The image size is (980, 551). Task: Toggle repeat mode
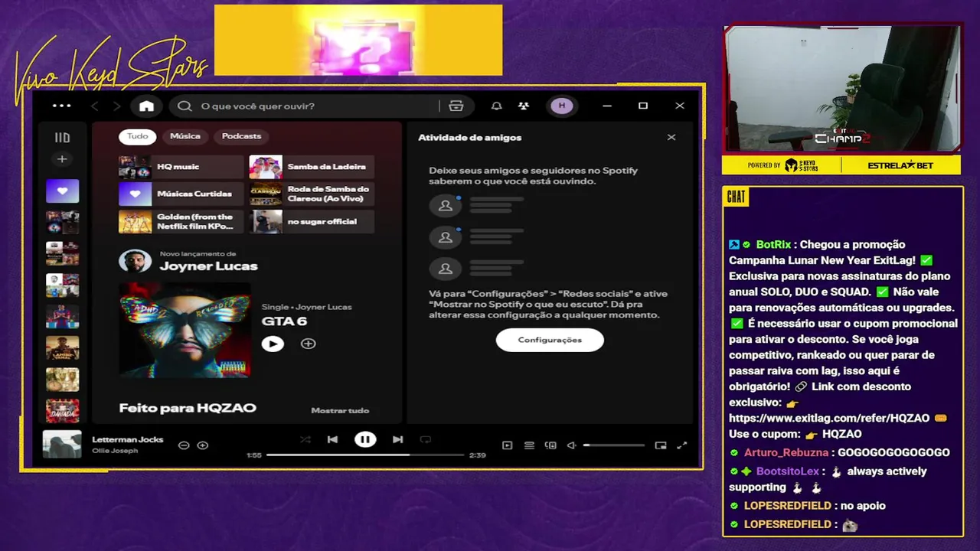[426, 439]
